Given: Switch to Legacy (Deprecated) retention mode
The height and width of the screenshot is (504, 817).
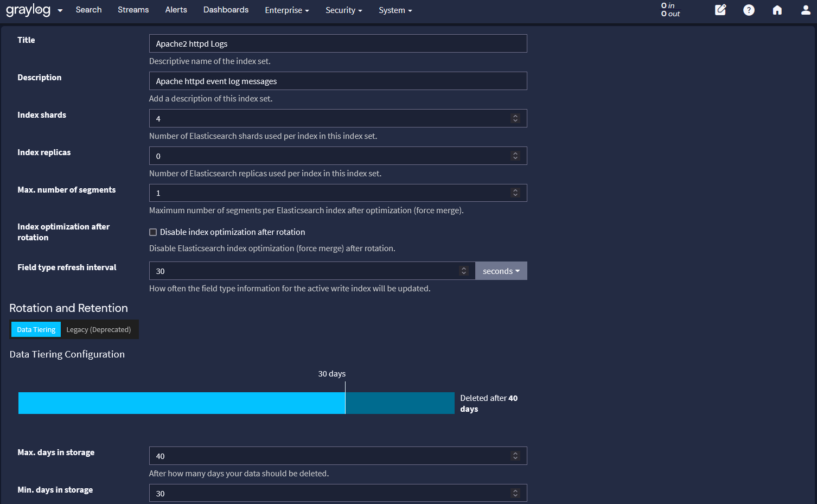Looking at the screenshot, I should [x=98, y=329].
